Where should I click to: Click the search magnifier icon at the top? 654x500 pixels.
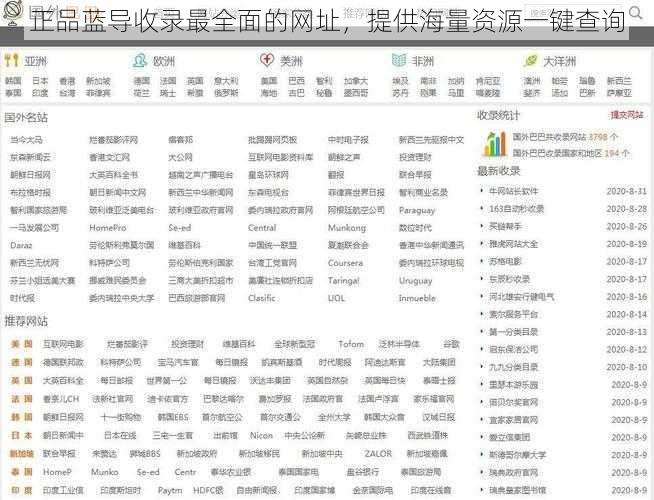(635, 13)
